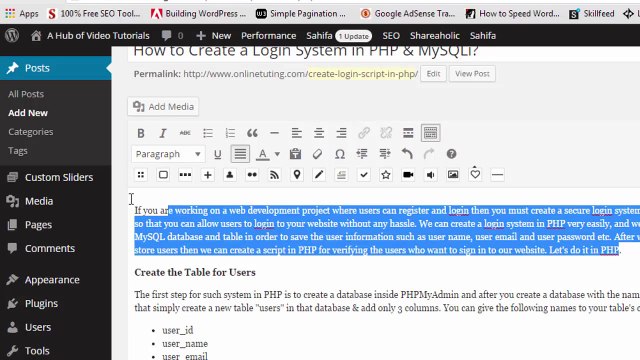Toggle Bold formatting in the editor toolbar
Screen dimensions: 640x360
point(141,133)
